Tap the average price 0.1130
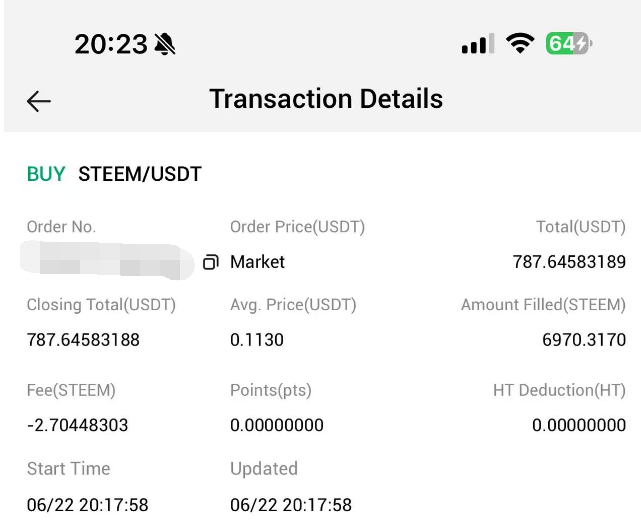 click(x=257, y=340)
